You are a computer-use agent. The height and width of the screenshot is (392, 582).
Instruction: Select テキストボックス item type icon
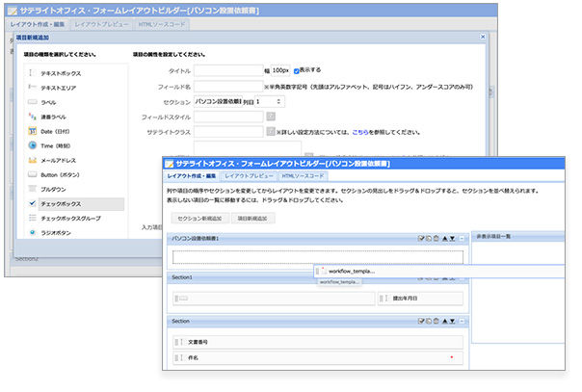(32, 73)
